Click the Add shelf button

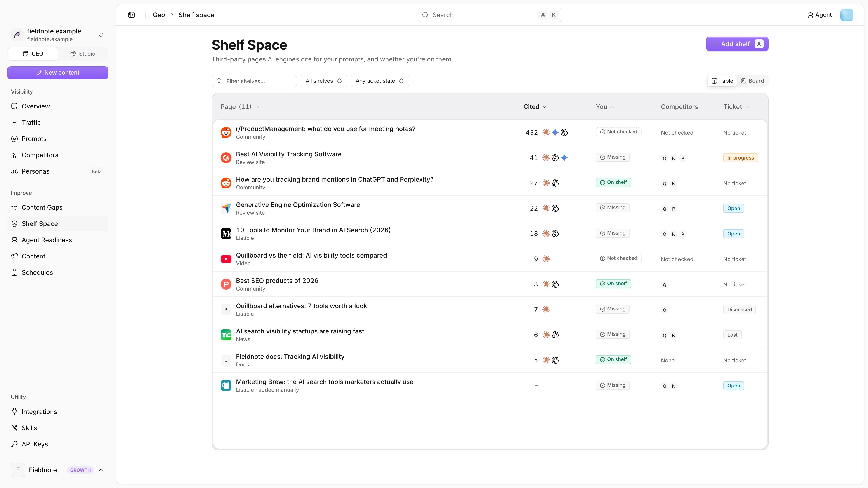737,44
